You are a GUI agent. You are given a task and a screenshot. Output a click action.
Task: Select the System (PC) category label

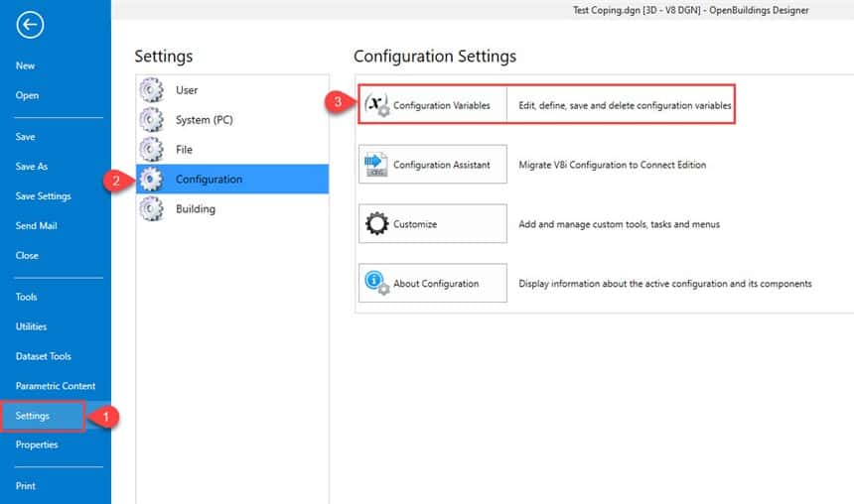205,120
